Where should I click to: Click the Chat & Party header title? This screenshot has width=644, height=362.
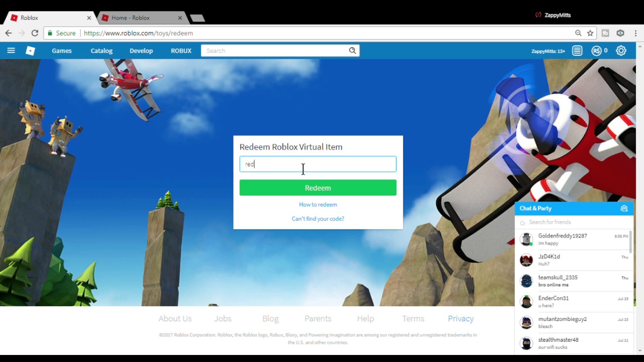point(535,208)
